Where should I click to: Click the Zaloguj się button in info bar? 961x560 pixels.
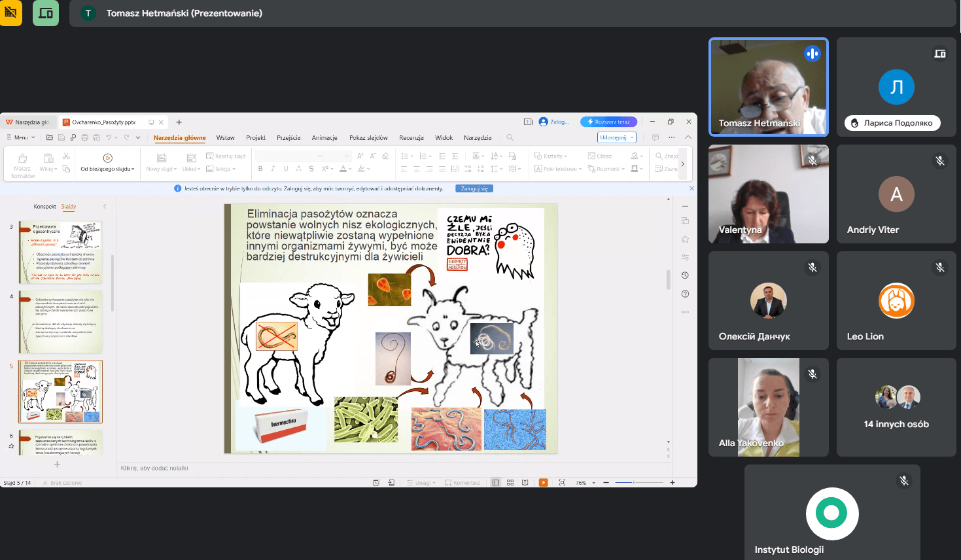click(x=474, y=188)
